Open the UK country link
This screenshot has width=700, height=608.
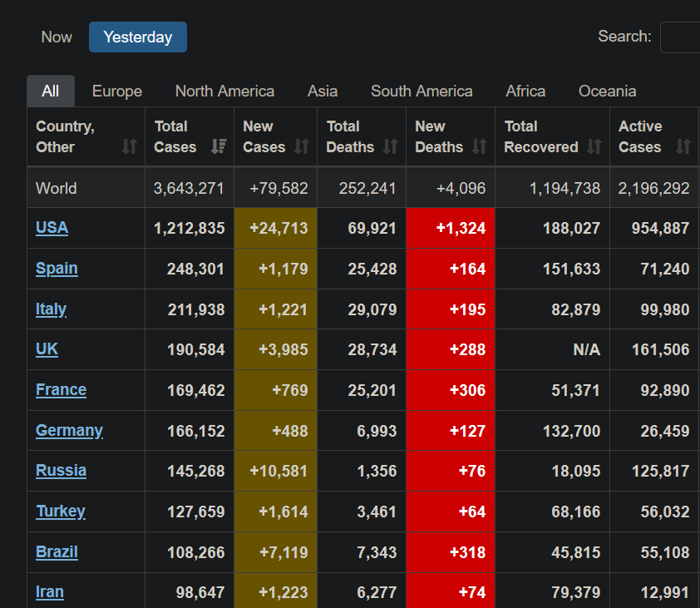coord(47,349)
